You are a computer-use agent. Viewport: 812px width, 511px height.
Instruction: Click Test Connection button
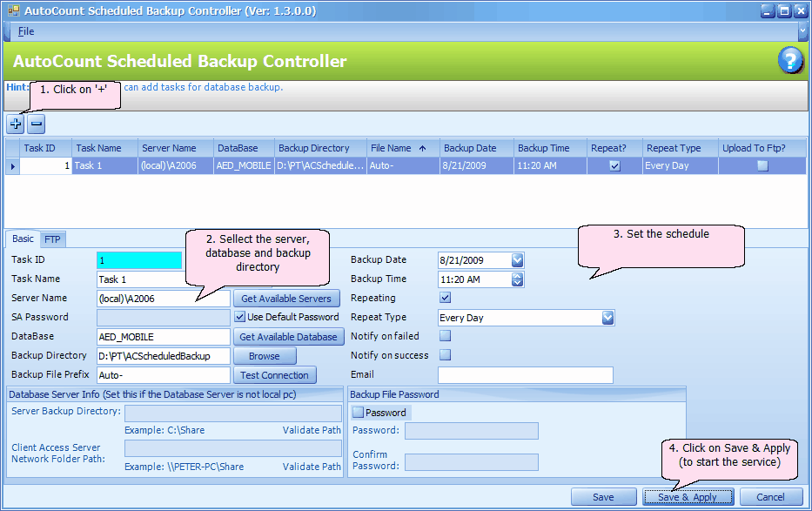click(x=274, y=375)
